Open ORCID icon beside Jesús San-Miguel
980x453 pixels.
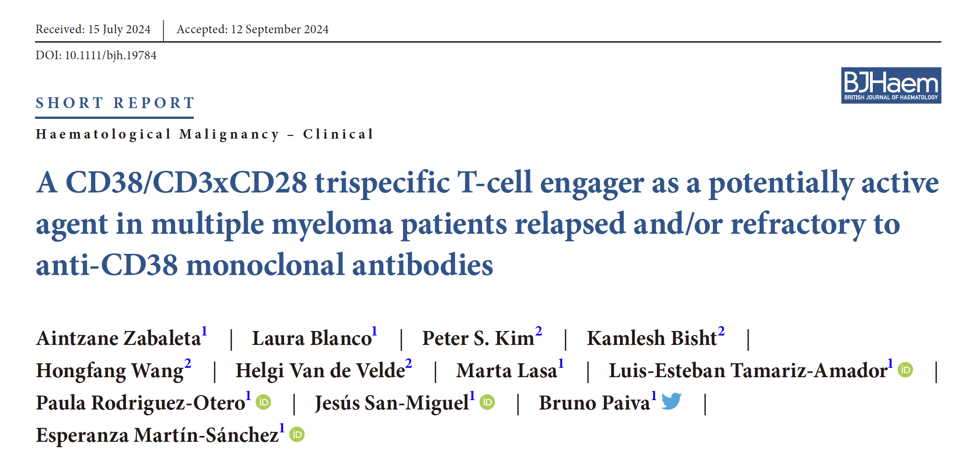(487, 402)
